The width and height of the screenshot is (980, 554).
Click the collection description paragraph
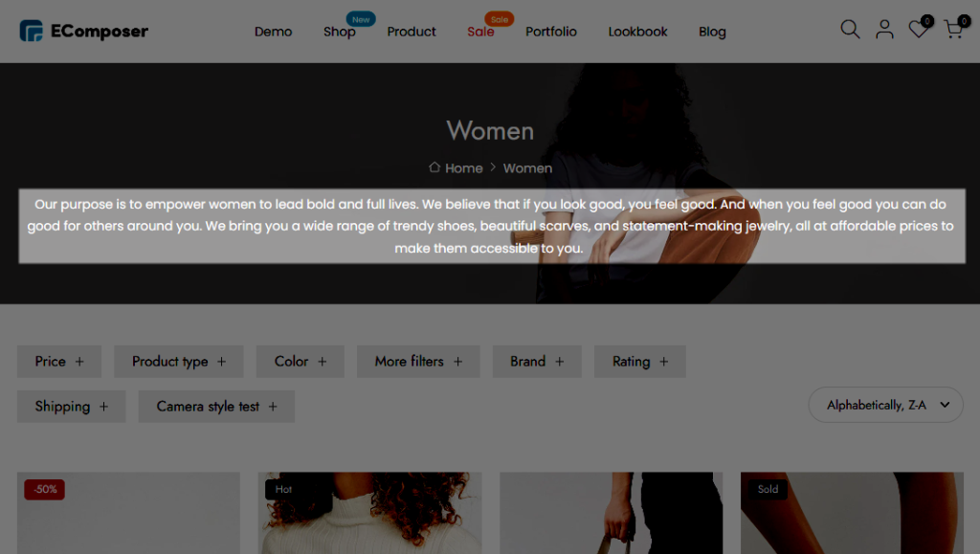[491, 226]
